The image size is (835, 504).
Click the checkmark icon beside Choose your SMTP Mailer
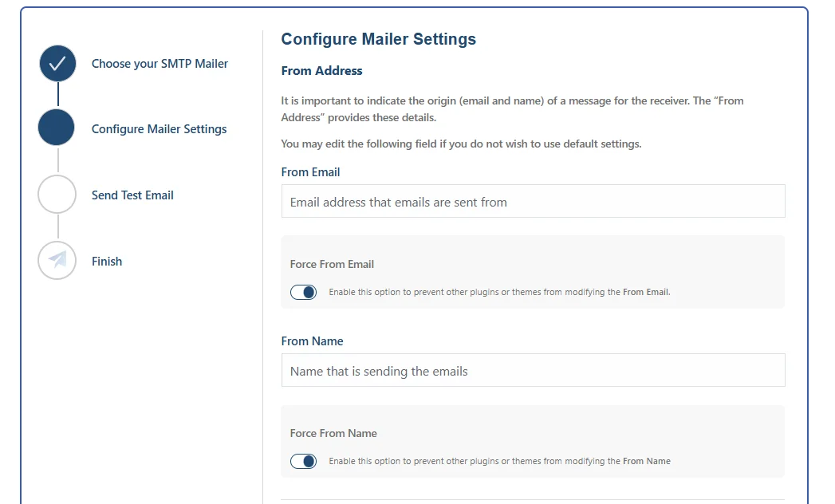57,63
